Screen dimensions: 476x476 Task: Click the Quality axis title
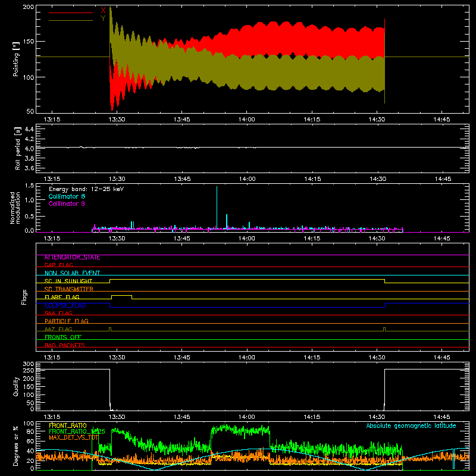16,386
